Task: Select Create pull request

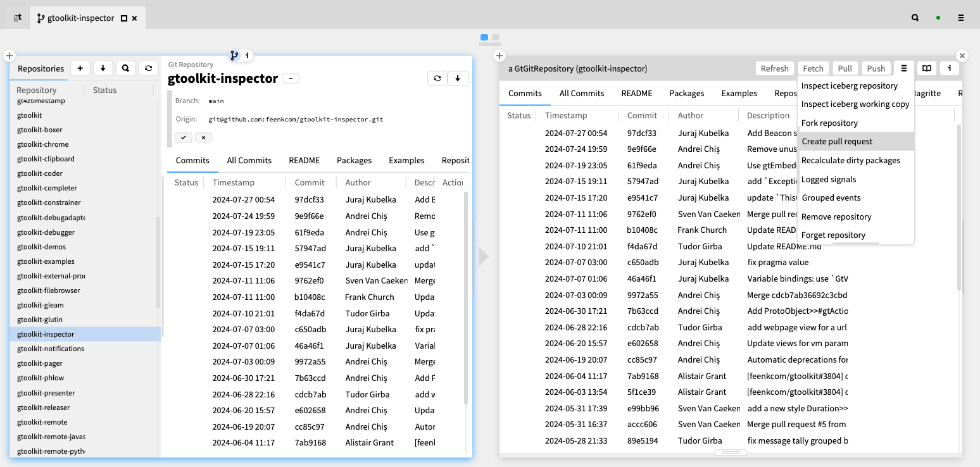Action: [856, 141]
